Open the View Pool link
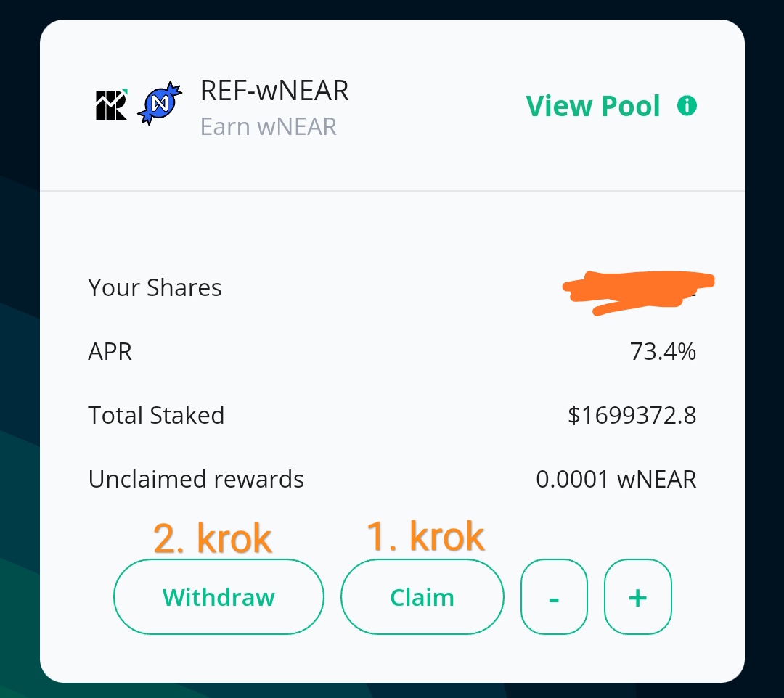The height and width of the screenshot is (698, 784). [x=593, y=106]
